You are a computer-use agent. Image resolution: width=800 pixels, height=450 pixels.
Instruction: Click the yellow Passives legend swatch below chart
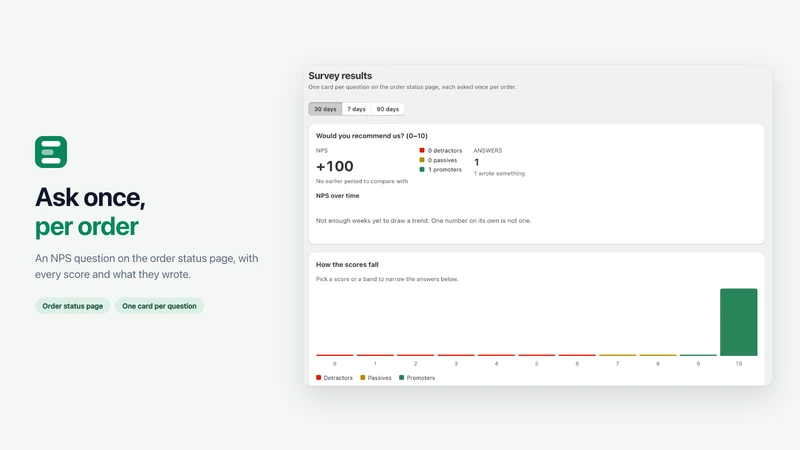point(363,378)
